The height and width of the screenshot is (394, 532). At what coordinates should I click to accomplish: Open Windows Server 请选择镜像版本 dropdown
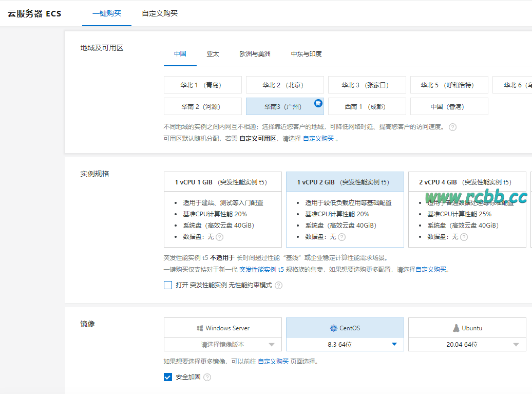pos(222,345)
